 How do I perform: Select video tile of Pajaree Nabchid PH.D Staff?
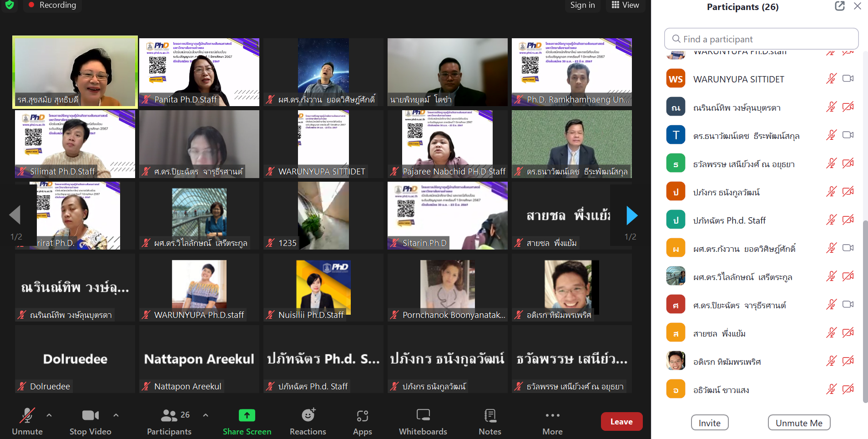pos(448,144)
